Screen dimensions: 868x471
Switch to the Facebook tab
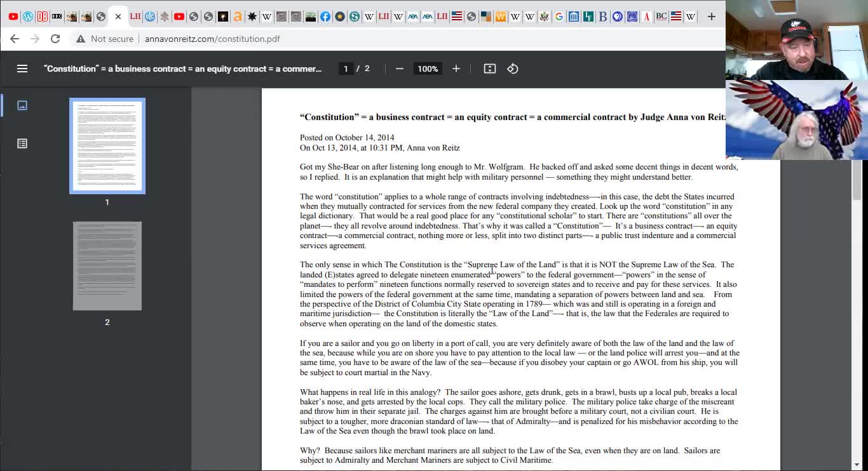(325, 17)
